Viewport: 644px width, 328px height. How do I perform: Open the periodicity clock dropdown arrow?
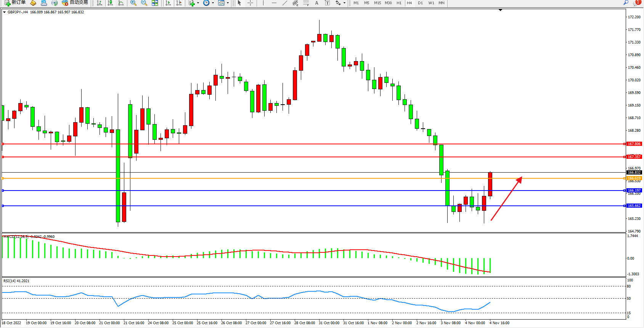click(x=213, y=3)
